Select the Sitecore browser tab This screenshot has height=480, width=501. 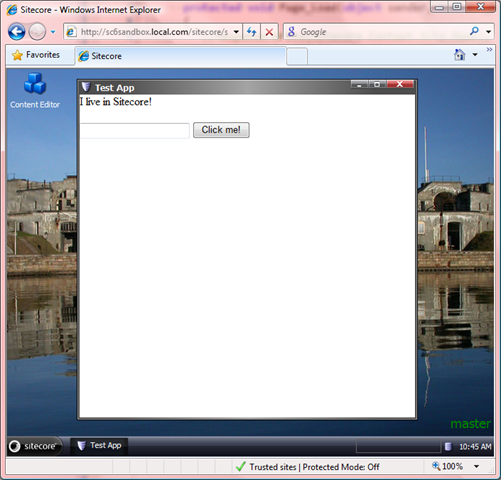pos(181,56)
